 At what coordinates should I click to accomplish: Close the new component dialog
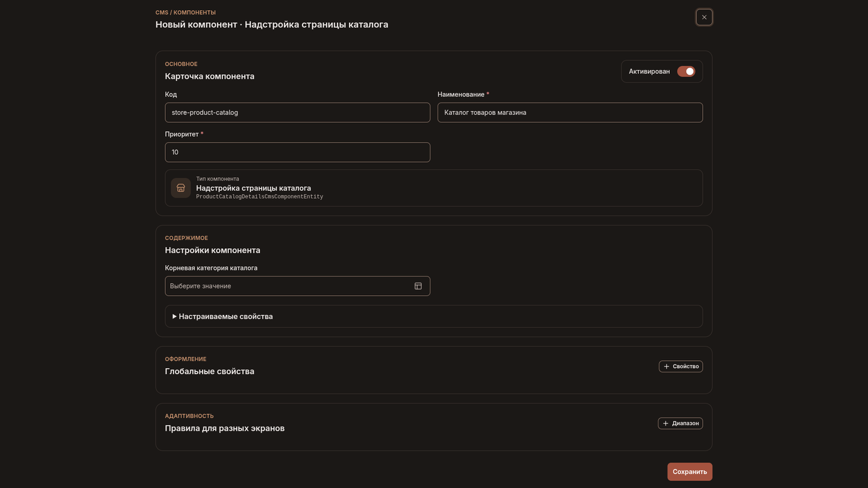[704, 17]
